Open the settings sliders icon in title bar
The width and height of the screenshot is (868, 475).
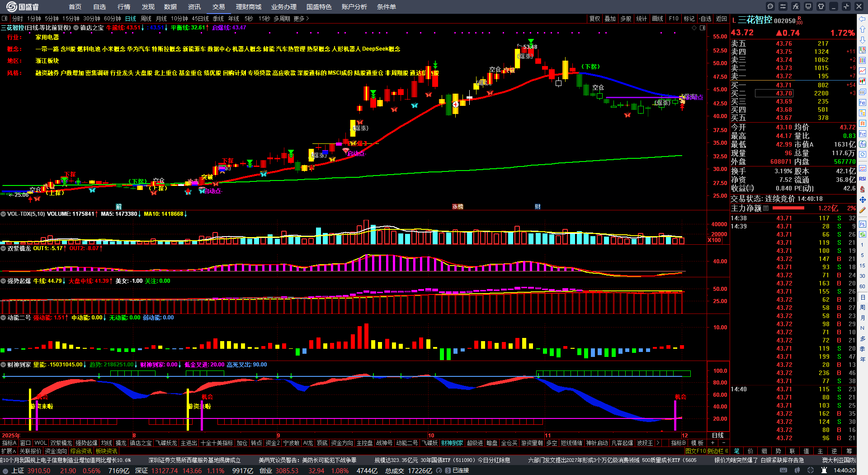coord(783,6)
